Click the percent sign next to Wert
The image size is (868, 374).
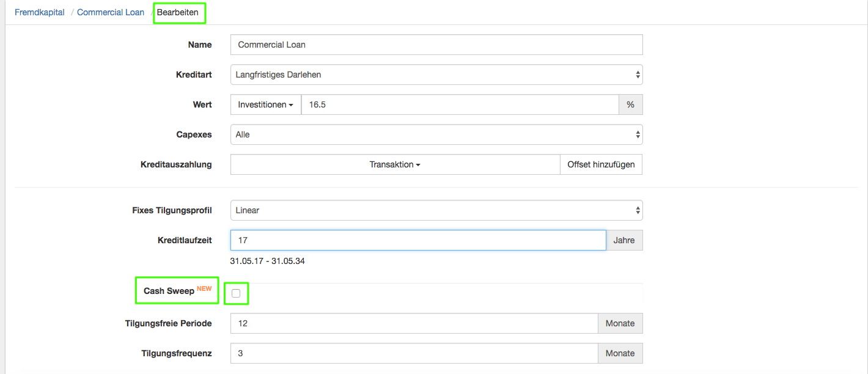coord(630,105)
